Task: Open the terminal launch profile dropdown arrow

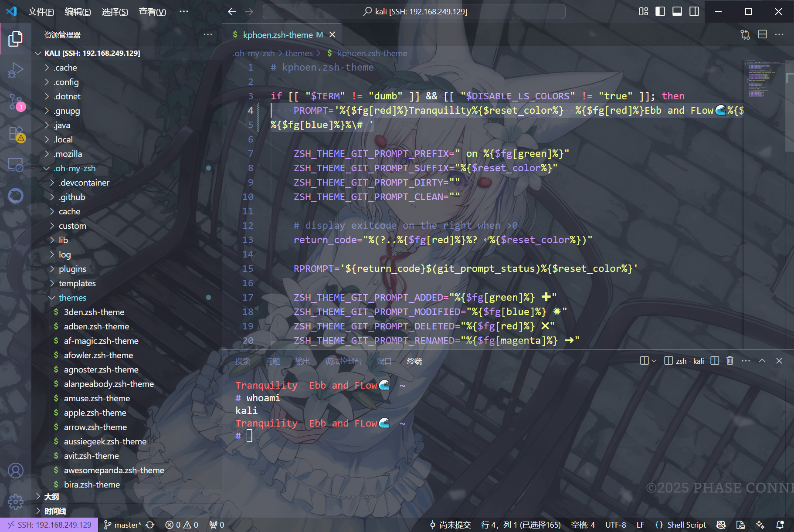Action: tap(654, 361)
